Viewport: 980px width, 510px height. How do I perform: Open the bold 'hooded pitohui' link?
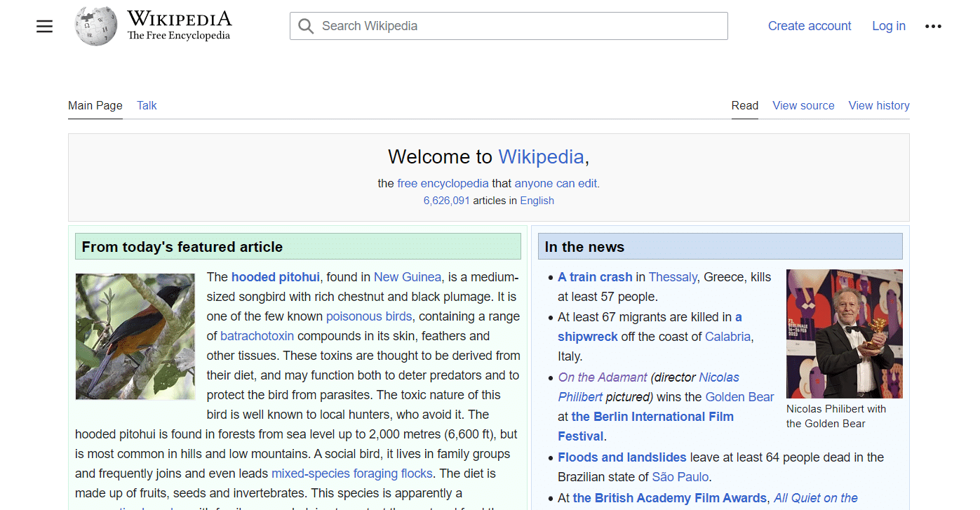pos(275,277)
